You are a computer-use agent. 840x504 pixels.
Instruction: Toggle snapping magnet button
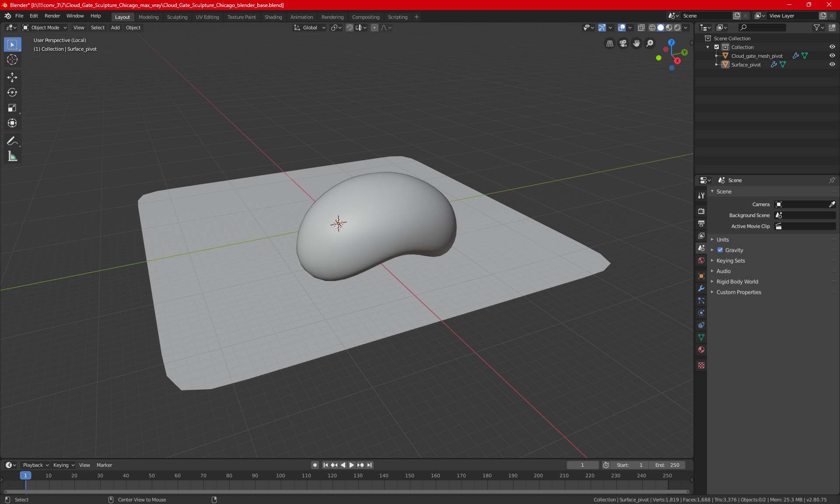click(x=350, y=28)
